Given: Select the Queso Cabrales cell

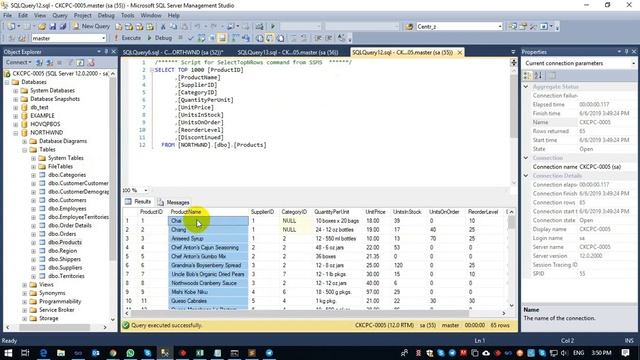Looking at the screenshot, I should [208, 301].
